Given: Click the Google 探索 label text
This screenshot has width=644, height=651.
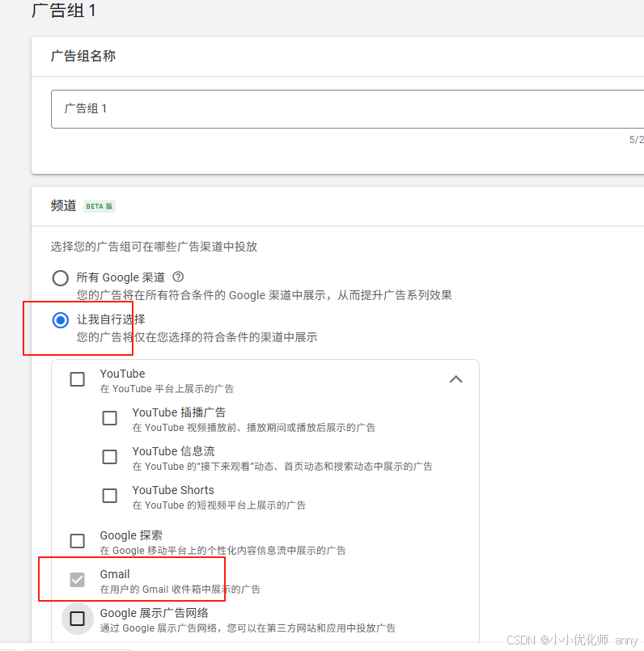Looking at the screenshot, I should pos(131,535).
